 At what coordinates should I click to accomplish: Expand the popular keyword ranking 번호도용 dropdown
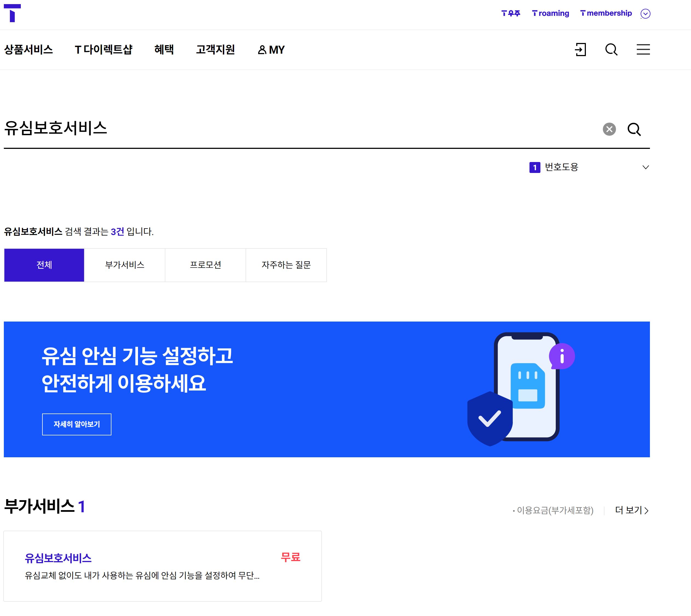click(x=645, y=167)
